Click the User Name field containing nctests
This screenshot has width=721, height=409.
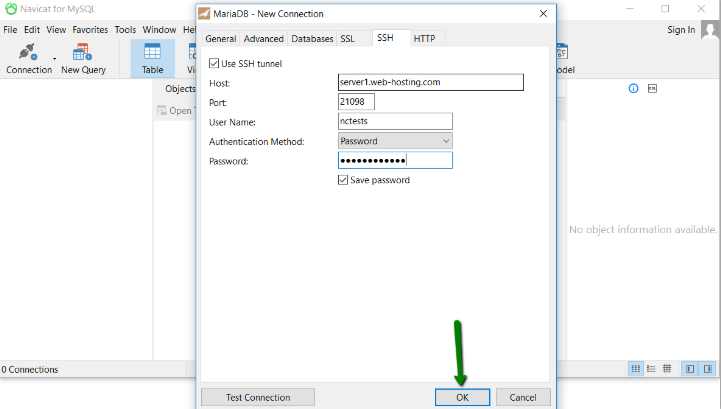click(x=395, y=121)
